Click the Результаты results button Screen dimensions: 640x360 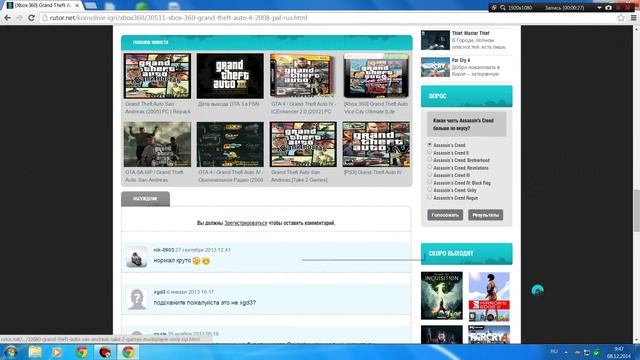pos(485,215)
